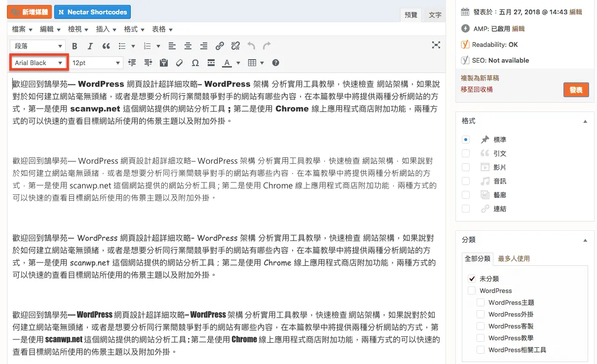597x364 pixels.
Task: Toggle bold formatting
Action: tap(75, 46)
